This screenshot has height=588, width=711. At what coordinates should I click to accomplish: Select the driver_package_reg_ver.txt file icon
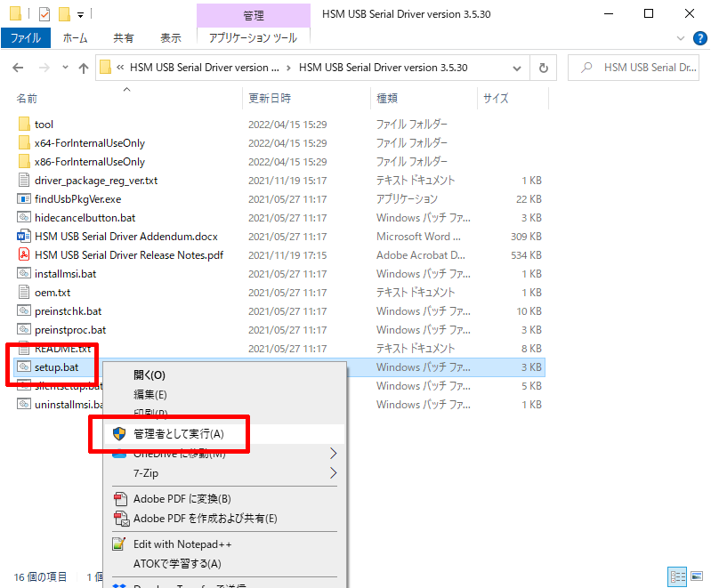coord(24,180)
